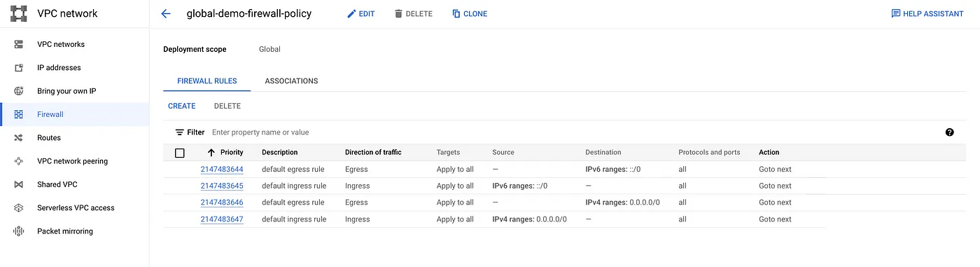This screenshot has height=267, width=980.
Task: Click the VPC network sidebar heading
Action: (67, 13)
